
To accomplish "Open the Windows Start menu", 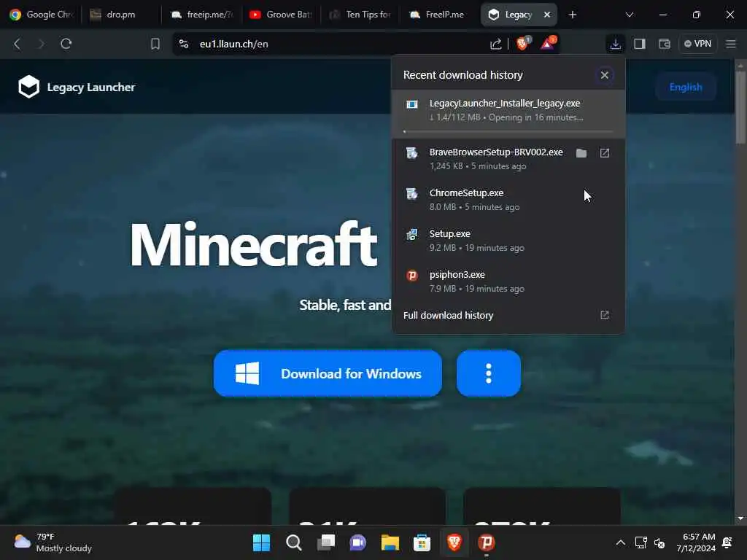I will coord(261,542).
